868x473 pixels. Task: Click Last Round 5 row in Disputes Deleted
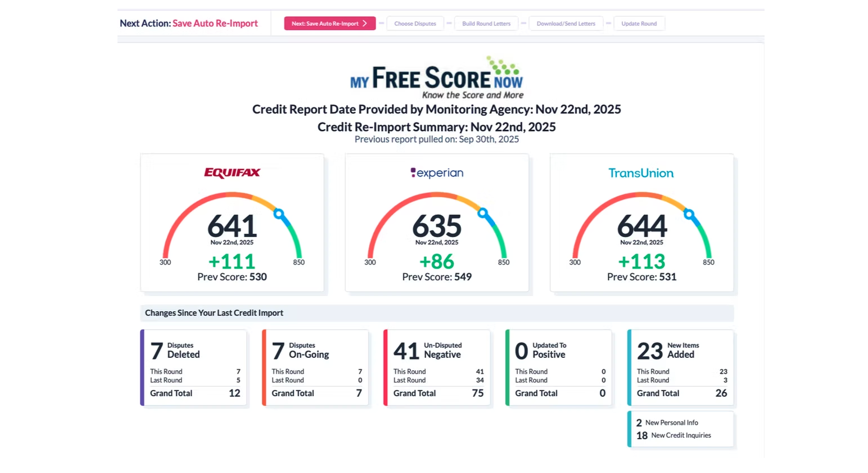coord(195,380)
